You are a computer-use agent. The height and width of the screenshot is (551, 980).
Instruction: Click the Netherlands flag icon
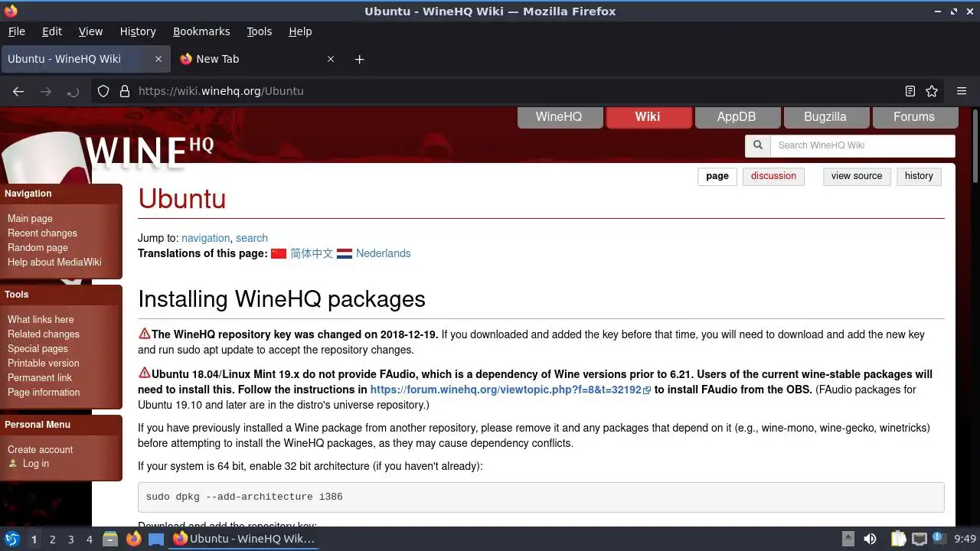click(x=345, y=253)
